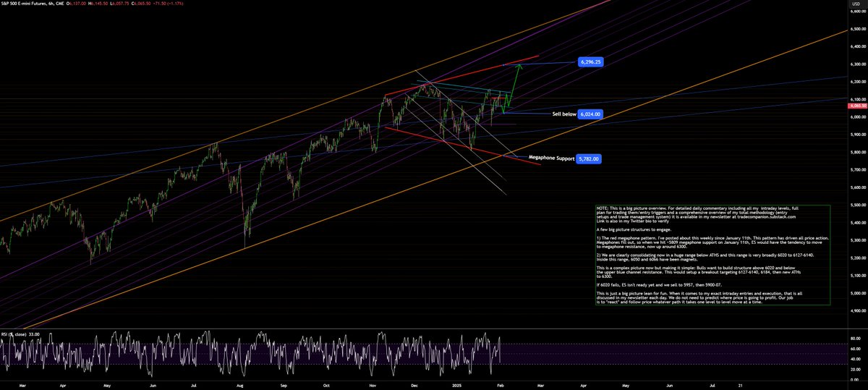868x390 pixels.
Task: Click the 20.00 level on RSI axis
Action: click(854, 369)
